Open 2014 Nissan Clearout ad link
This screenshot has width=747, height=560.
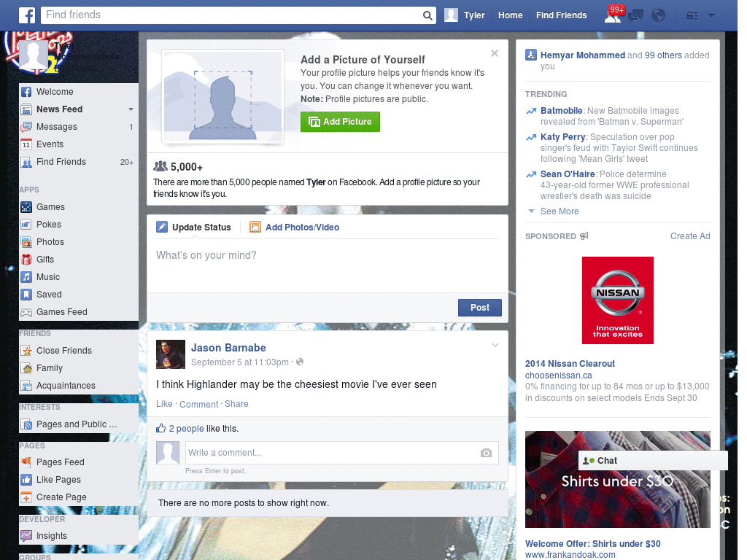coord(570,364)
